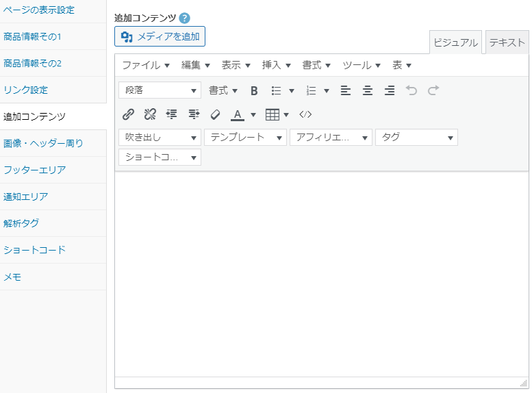The image size is (532, 393).
Task: Open the 書式 toolbar format dropdown
Action: pos(223,90)
